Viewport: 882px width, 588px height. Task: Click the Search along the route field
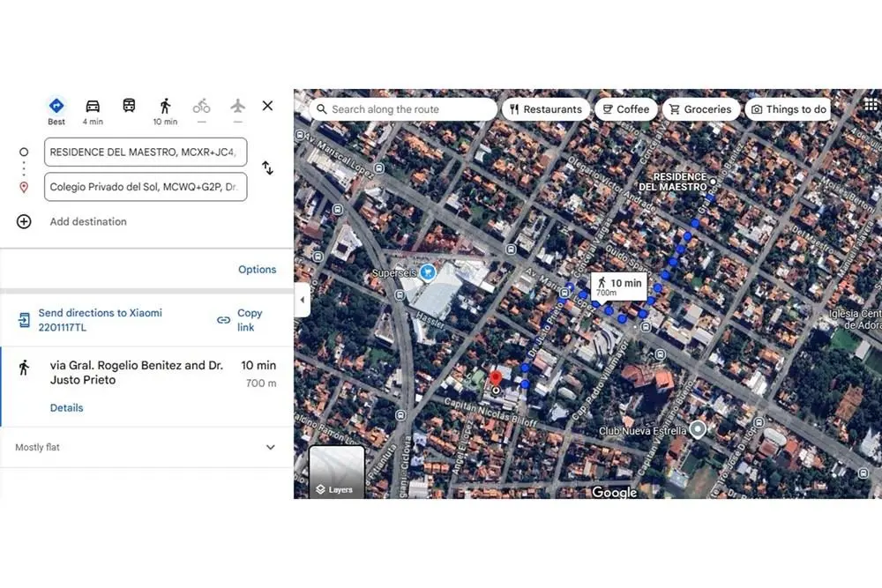[x=403, y=109]
